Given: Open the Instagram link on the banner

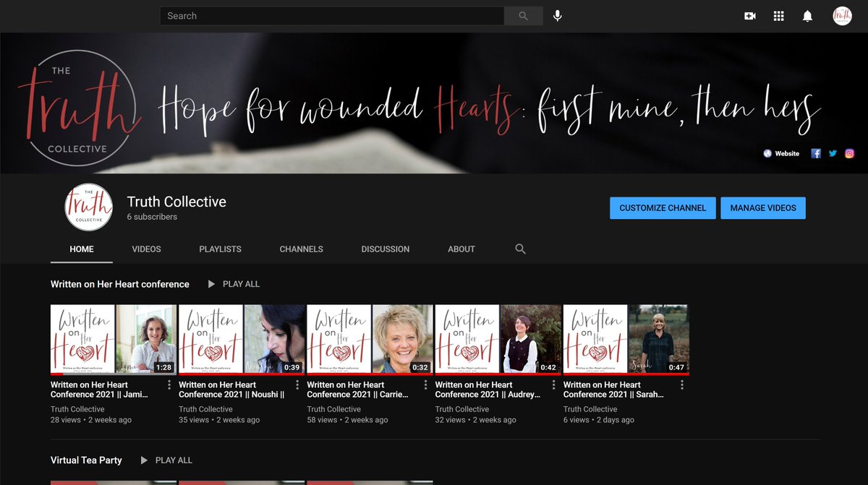Looking at the screenshot, I should 850,153.
